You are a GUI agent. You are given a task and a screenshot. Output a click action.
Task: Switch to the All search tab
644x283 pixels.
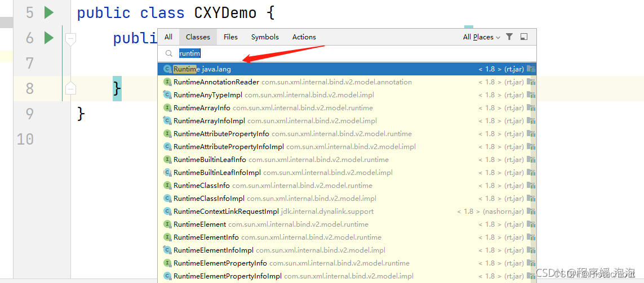coord(168,37)
